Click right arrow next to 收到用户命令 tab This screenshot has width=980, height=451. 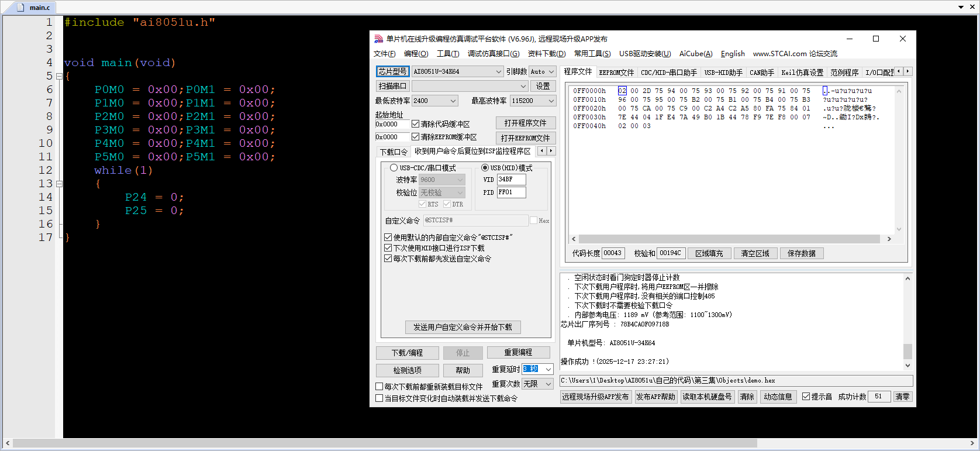point(551,151)
